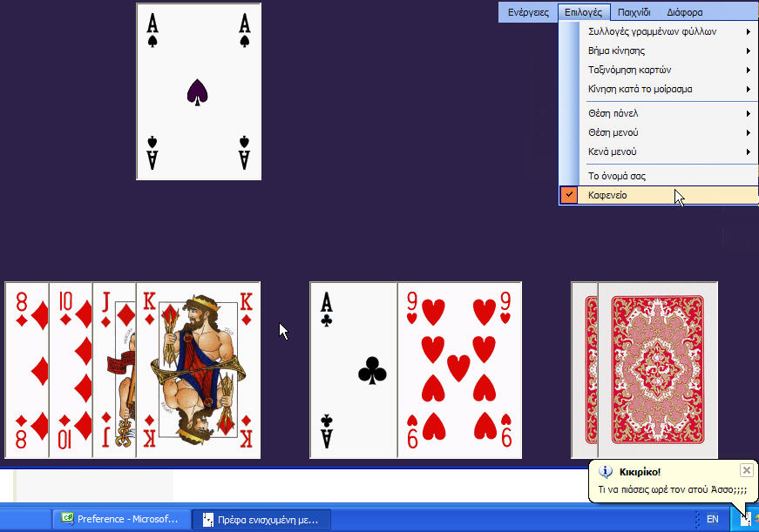
Task: Play the king of diamonds card
Action: [x=199, y=370]
